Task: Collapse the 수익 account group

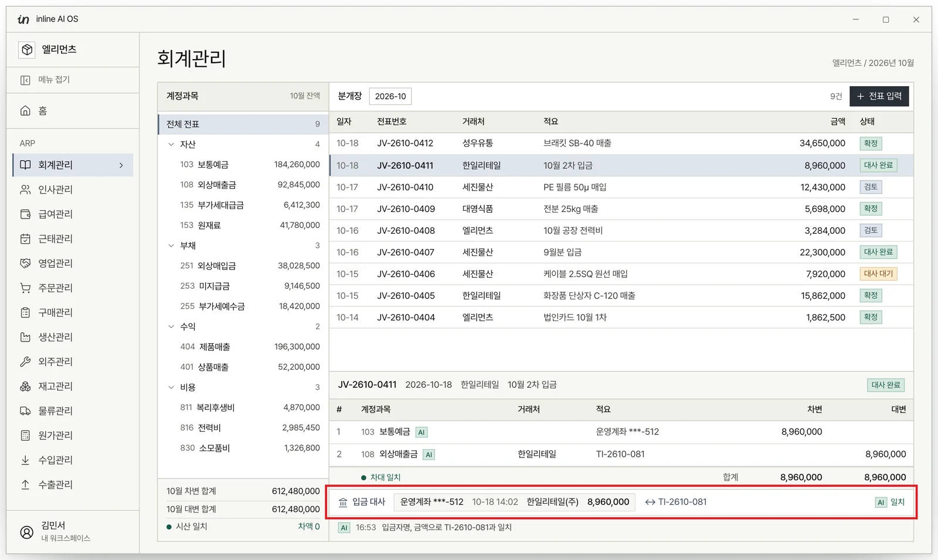Action: click(171, 326)
